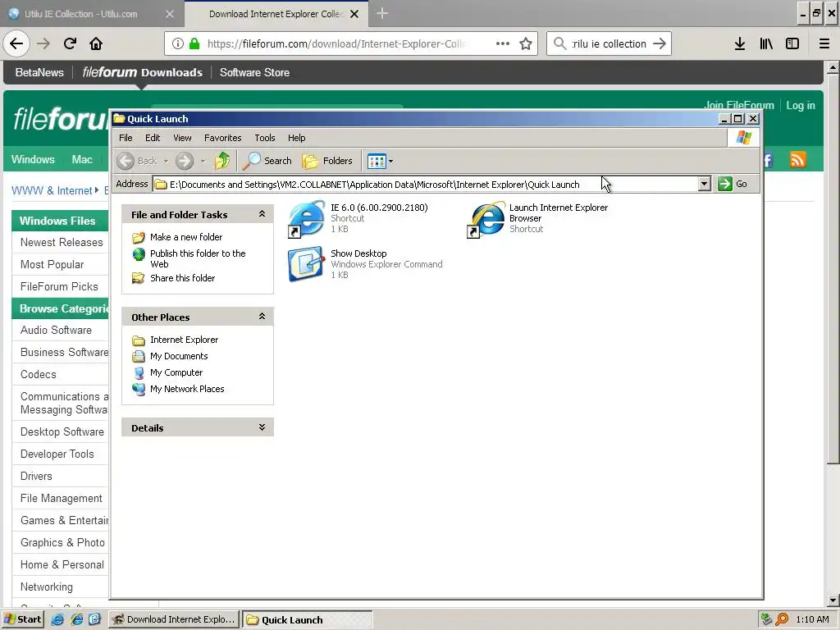The width and height of the screenshot is (840, 630).
Task: Open Audio Software category
Action: [x=56, y=330]
